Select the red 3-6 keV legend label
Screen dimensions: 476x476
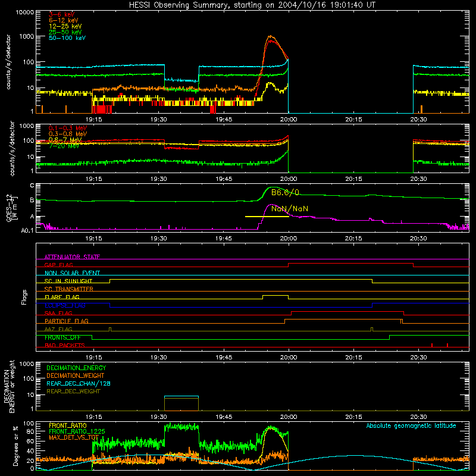[62, 14]
